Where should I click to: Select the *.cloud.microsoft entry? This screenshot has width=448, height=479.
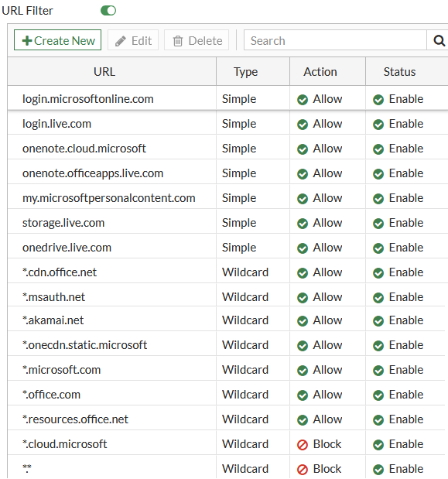tap(64, 444)
